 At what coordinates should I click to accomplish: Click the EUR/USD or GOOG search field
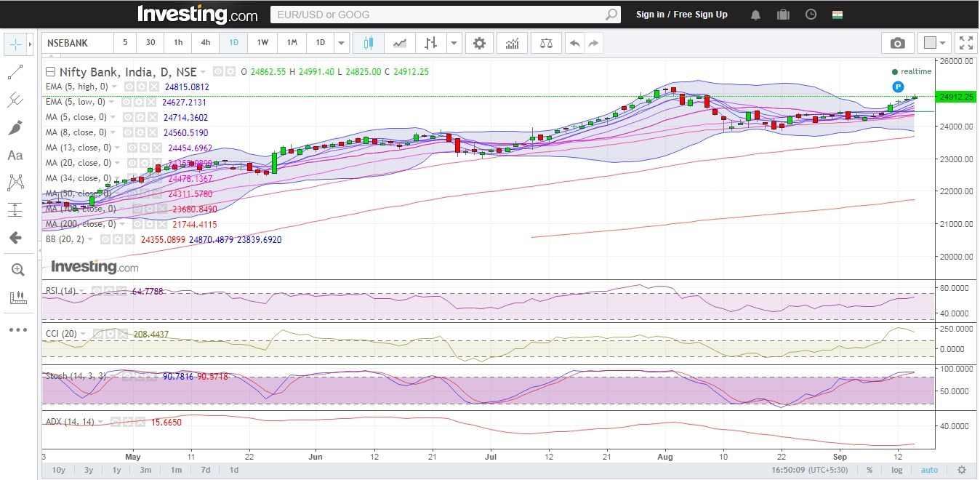coord(438,15)
